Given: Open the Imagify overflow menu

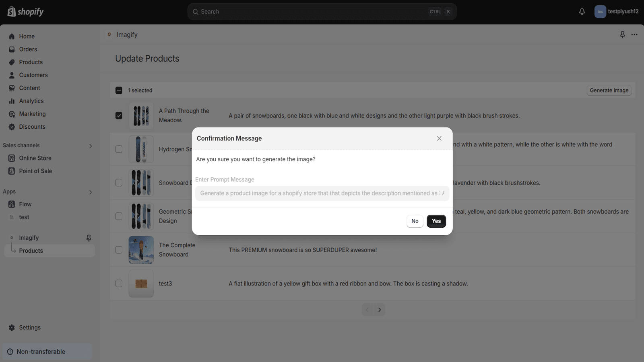Looking at the screenshot, I should (635, 35).
